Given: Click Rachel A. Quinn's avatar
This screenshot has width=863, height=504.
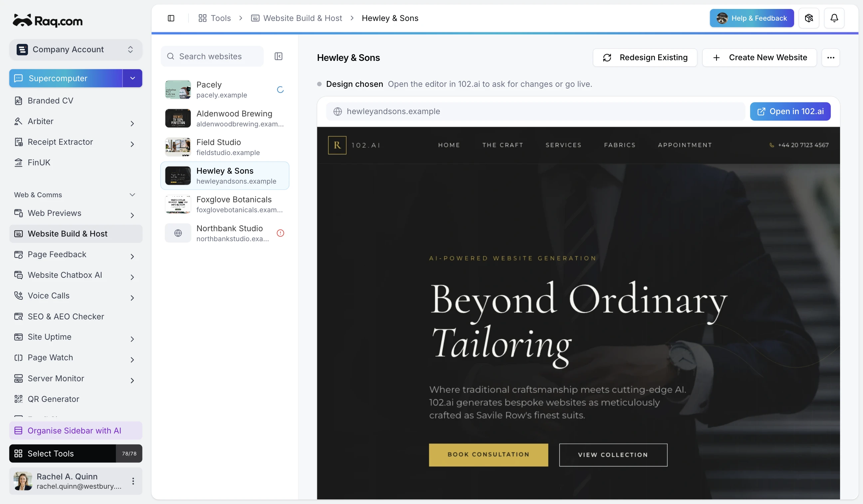Looking at the screenshot, I should (x=23, y=481).
